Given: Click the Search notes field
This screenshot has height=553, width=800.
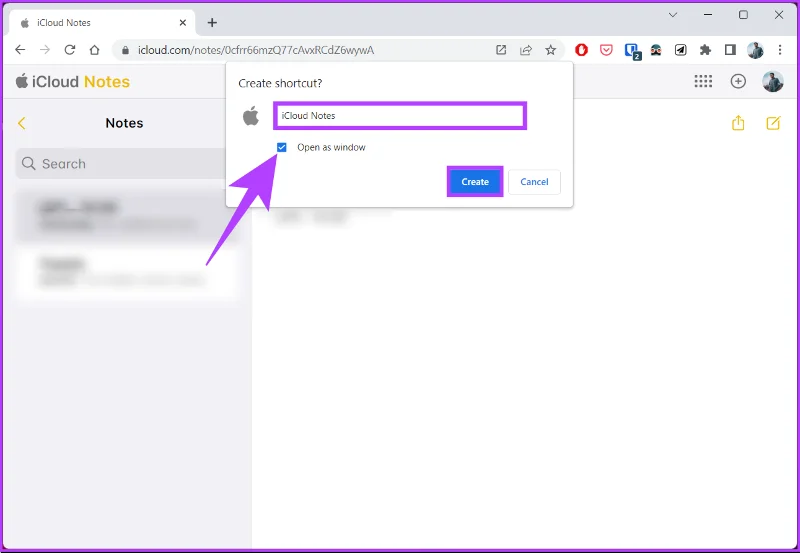Looking at the screenshot, I should tap(121, 163).
